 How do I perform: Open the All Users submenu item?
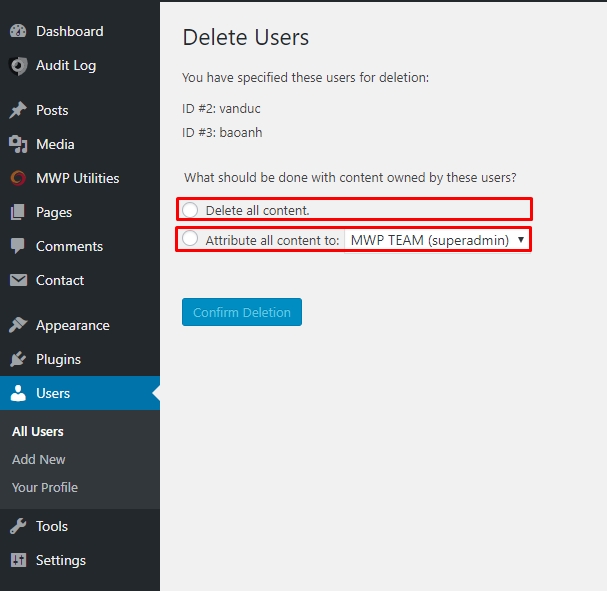tap(38, 431)
